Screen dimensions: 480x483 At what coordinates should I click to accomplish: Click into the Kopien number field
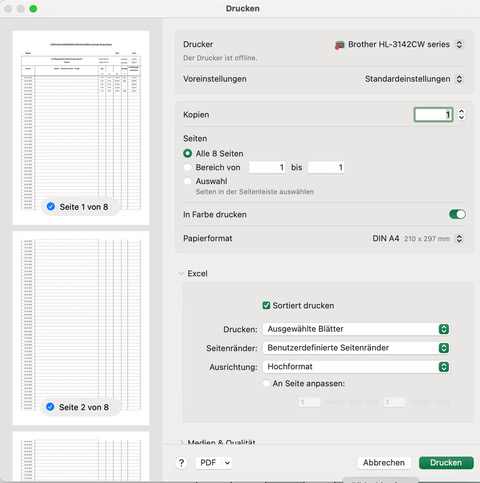click(x=433, y=115)
